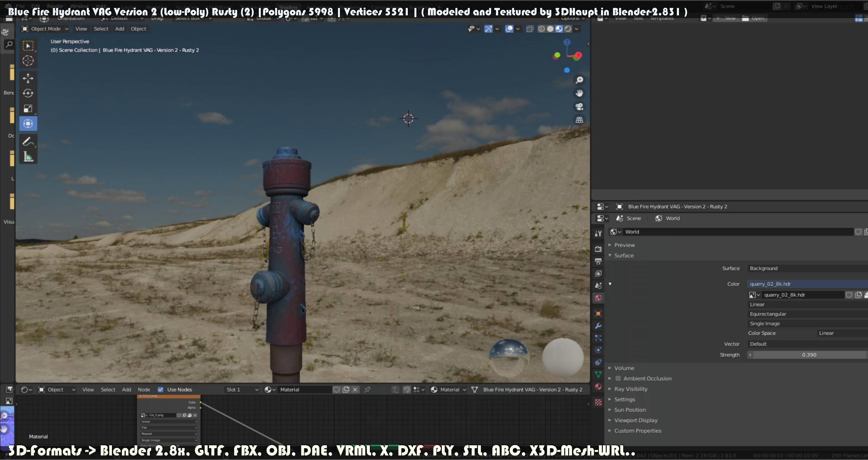Select the Select Box tool in the viewport toolbar

(x=28, y=45)
